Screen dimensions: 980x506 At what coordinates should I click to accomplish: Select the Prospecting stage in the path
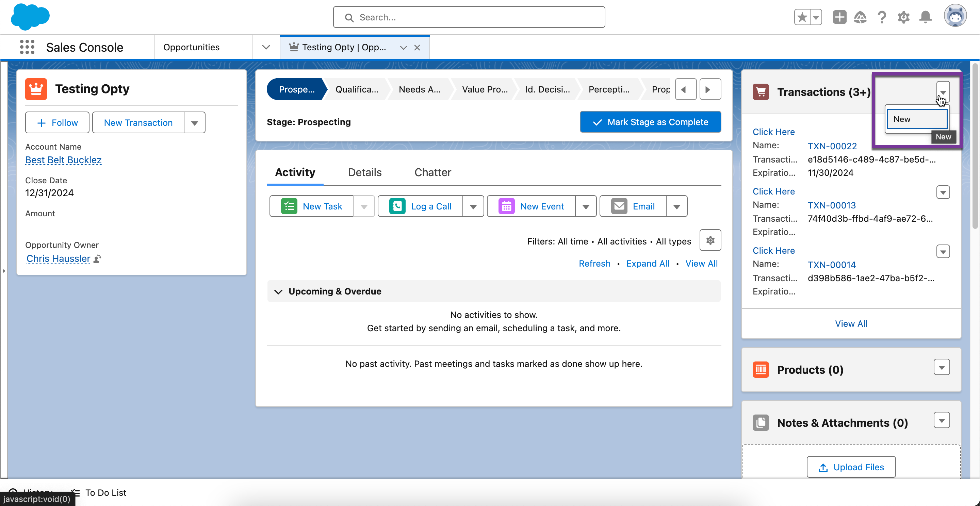[296, 89]
